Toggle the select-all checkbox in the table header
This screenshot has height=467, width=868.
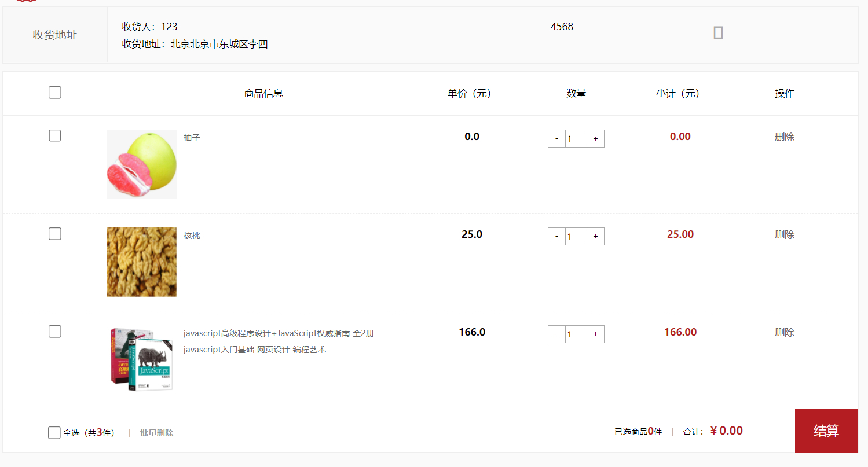click(54, 92)
